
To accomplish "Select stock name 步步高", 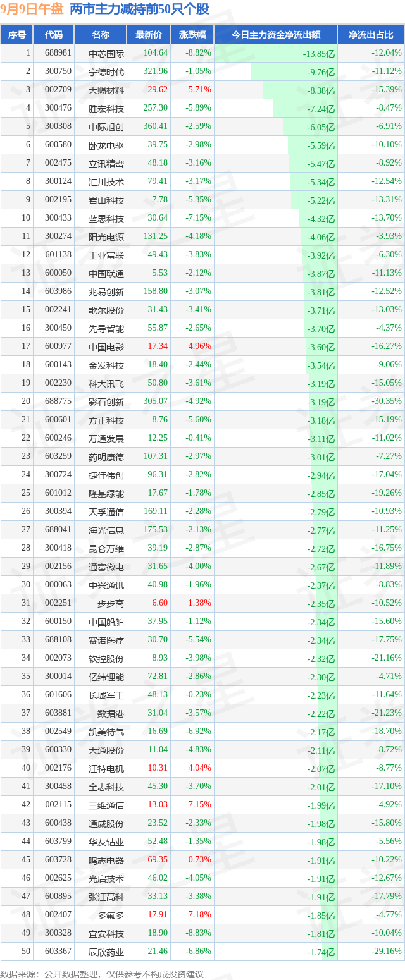I will tap(111, 603).
